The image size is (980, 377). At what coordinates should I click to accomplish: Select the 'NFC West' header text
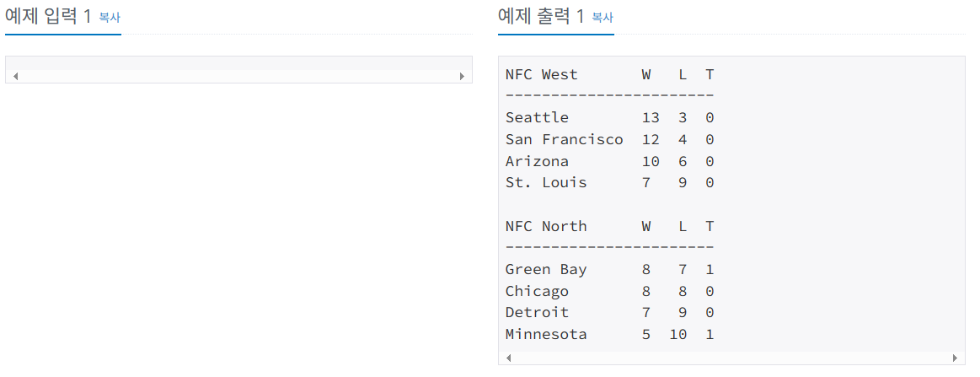click(x=542, y=75)
